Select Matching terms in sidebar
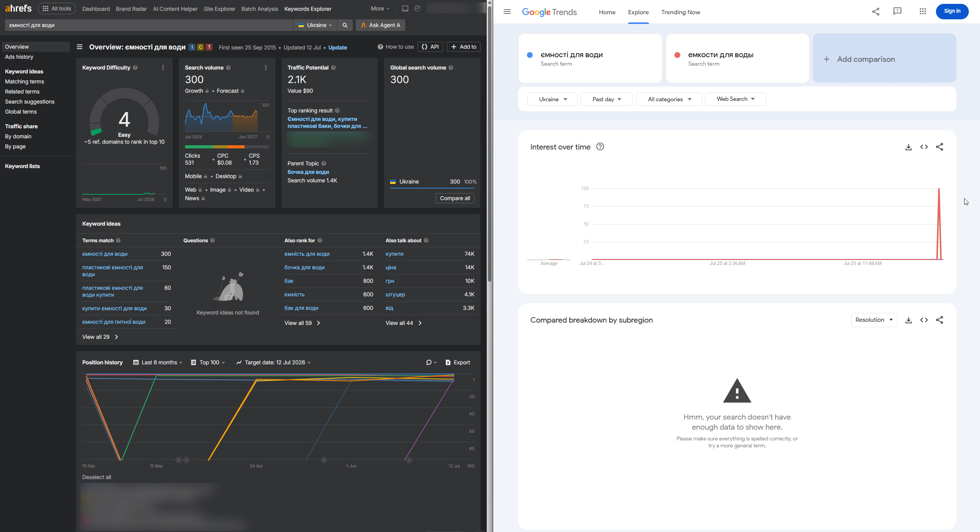Viewport: 980px width, 532px height. [25, 82]
